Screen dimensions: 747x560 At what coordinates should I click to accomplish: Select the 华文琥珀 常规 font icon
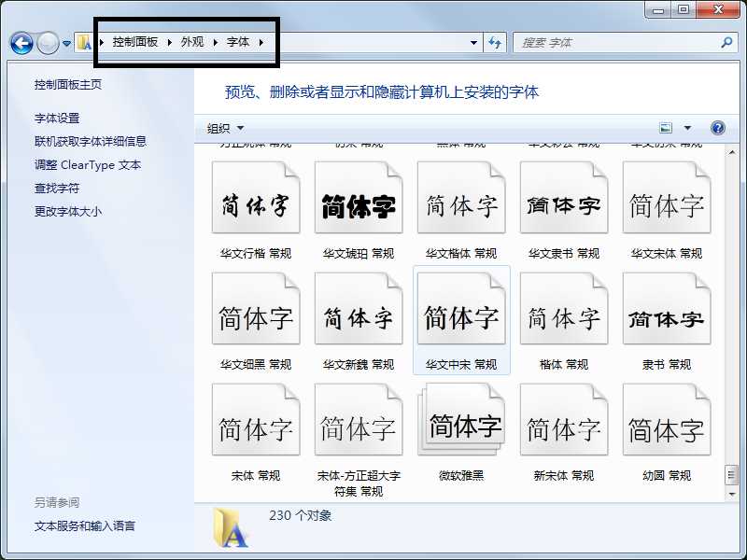click(359, 198)
